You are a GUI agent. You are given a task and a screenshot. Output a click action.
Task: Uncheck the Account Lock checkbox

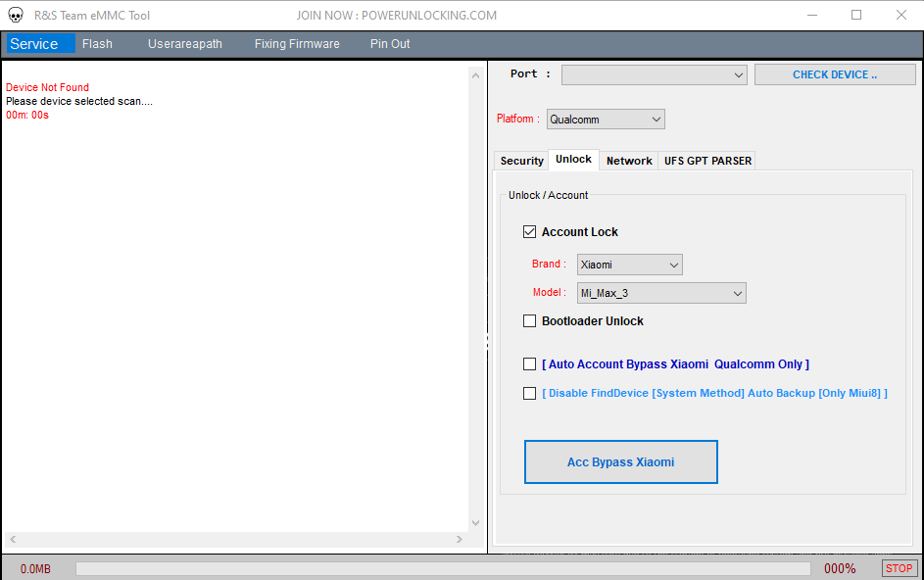click(x=529, y=231)
